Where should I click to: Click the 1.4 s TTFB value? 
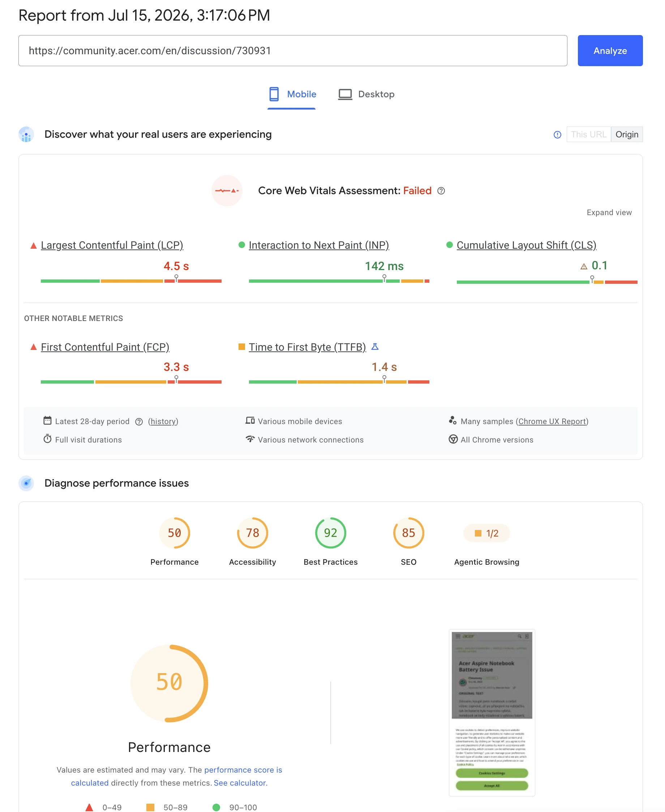pyautogui.click(x=384, y=367)
